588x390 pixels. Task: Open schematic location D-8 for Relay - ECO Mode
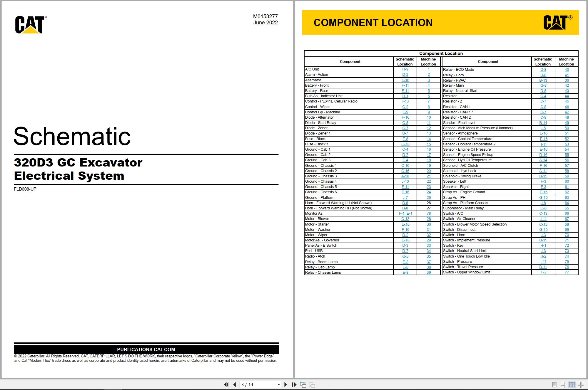543,70
